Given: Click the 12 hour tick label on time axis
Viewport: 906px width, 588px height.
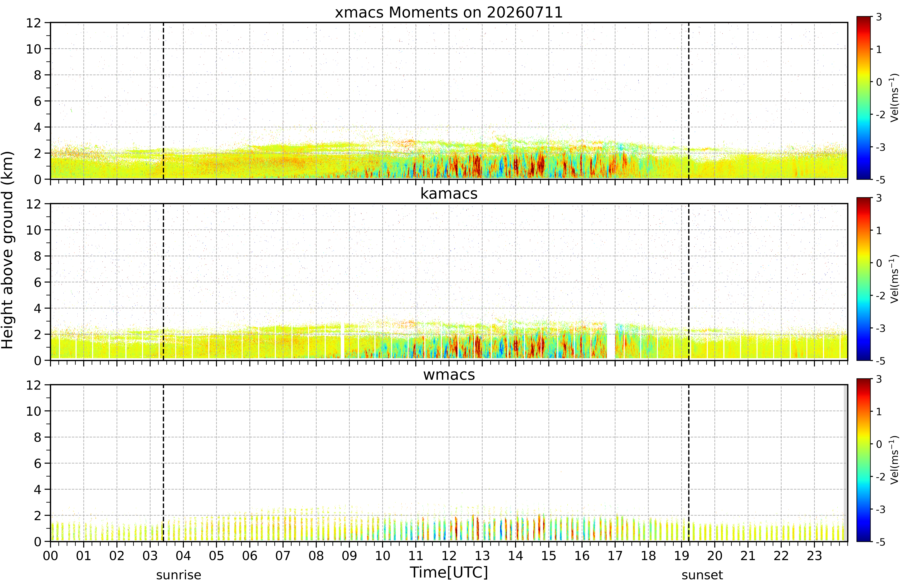Looking at the screenshot, I should (x=449, y=556).
